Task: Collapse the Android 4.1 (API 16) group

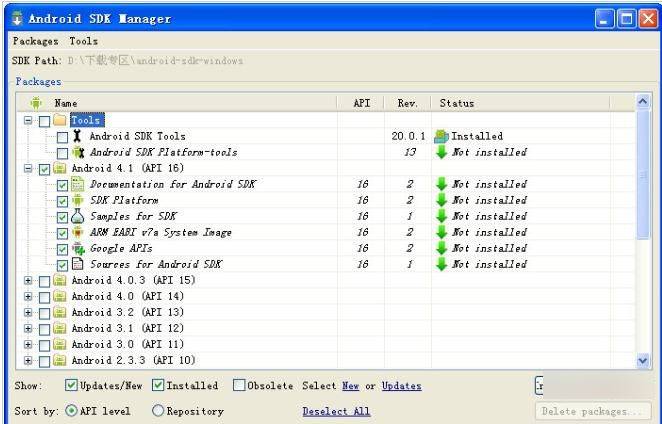Action: tap(28, 169)
